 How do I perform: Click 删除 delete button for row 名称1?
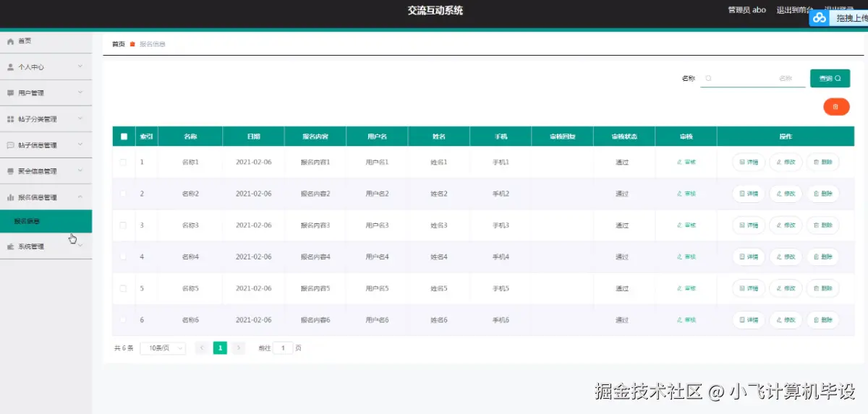pos(822,163)
